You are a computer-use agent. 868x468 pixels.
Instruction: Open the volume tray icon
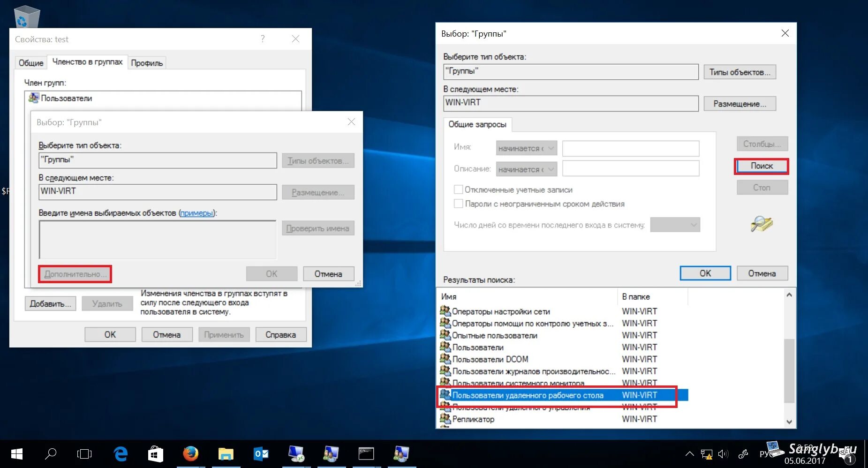tap(723, 454)
